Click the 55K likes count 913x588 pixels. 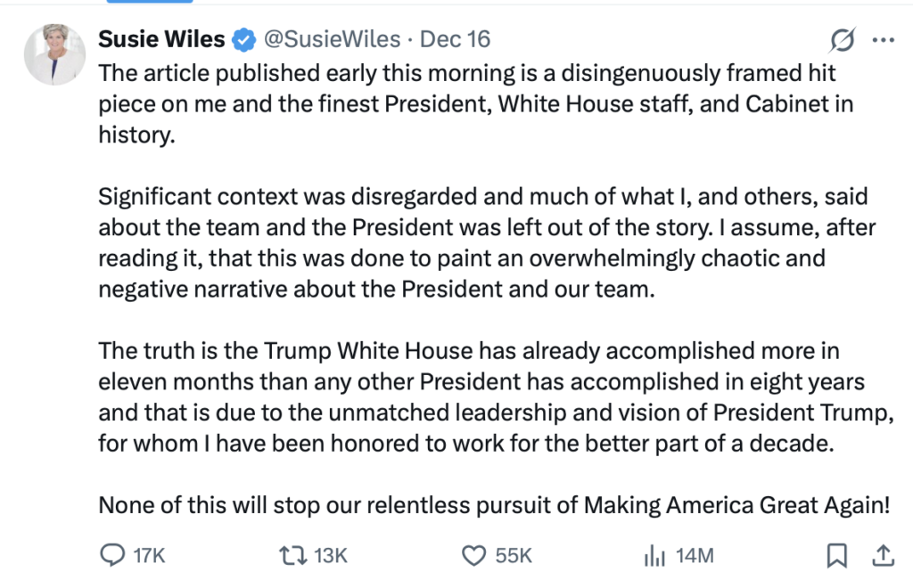click(514, 556)
